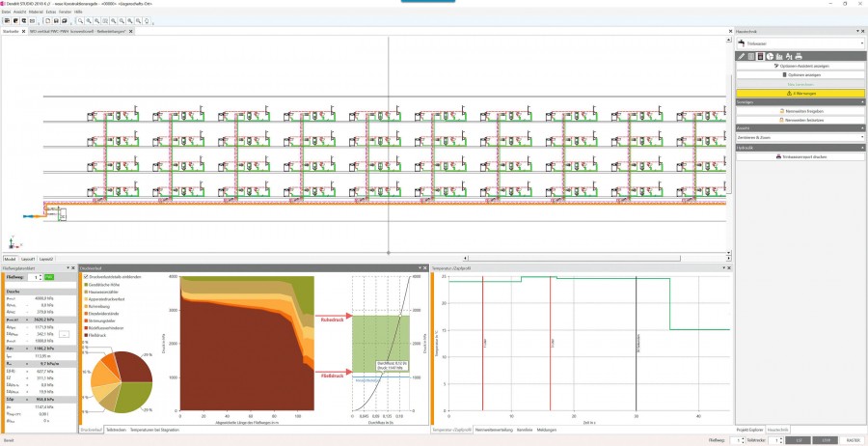Open the Material menu

coord(36,11)
